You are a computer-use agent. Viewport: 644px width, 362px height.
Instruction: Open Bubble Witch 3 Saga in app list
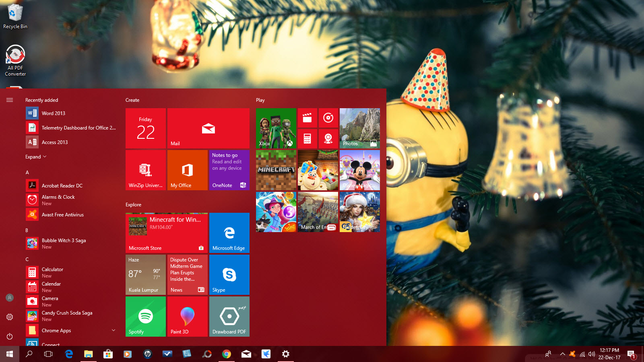tap(71, 244)
